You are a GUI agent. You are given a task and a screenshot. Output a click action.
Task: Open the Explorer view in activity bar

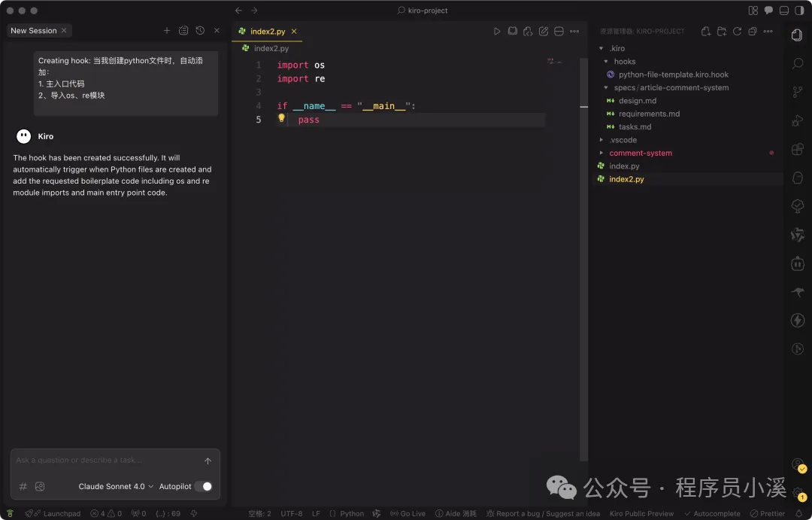797,35
